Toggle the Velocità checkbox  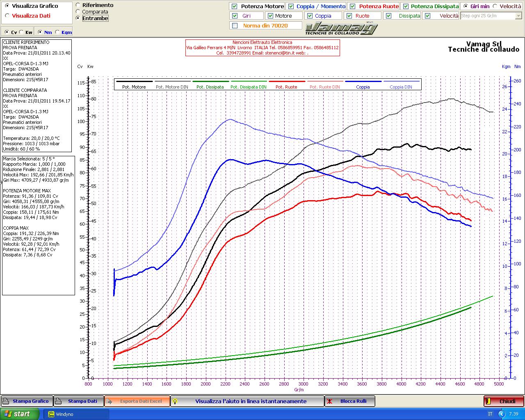pos(428,16)
